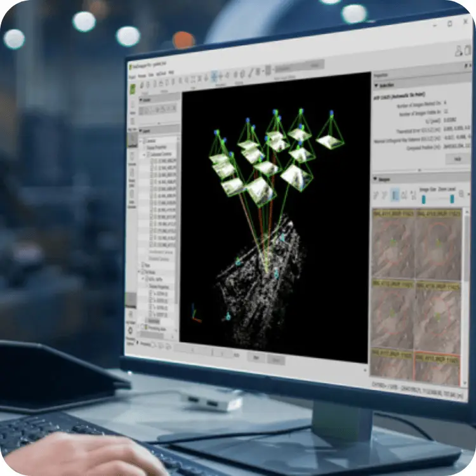Viewport: 476px width, 476px height.
Task: Collapse the Calibrated Cameras tree node
Action: pyautogui.click(x=145, y=154)
